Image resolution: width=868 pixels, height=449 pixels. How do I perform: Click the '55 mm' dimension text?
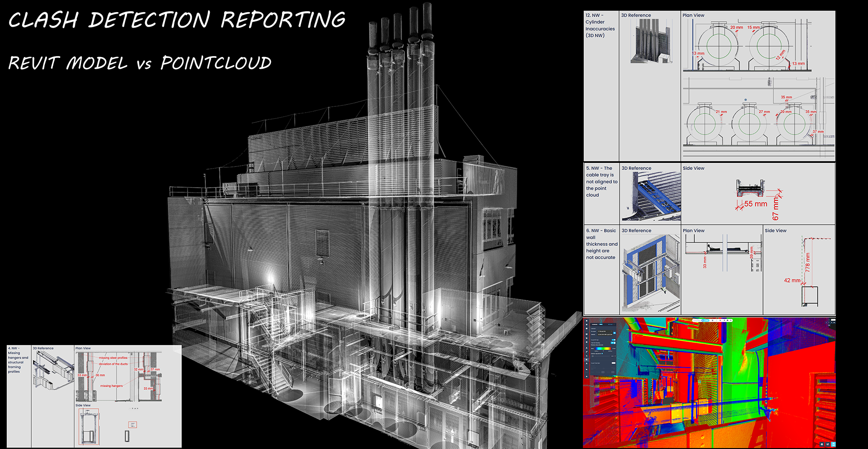(x=756, y=204)
